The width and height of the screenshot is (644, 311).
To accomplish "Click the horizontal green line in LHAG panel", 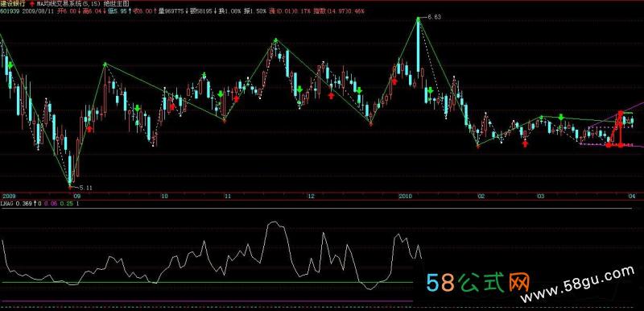I will point(207,282).
